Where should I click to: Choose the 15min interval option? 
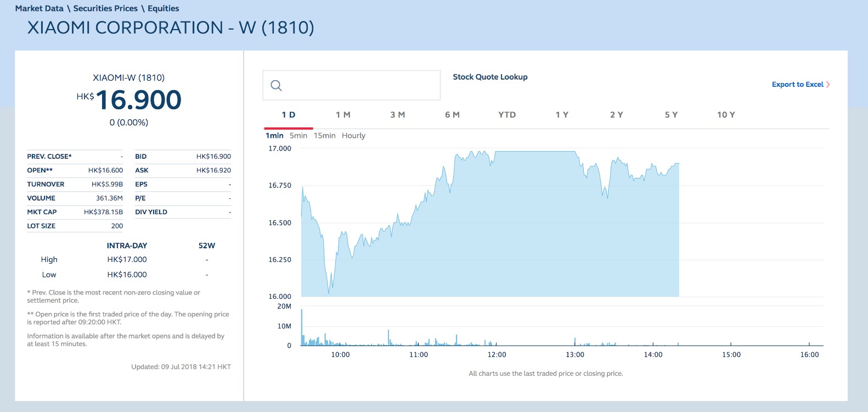(324, 136)
